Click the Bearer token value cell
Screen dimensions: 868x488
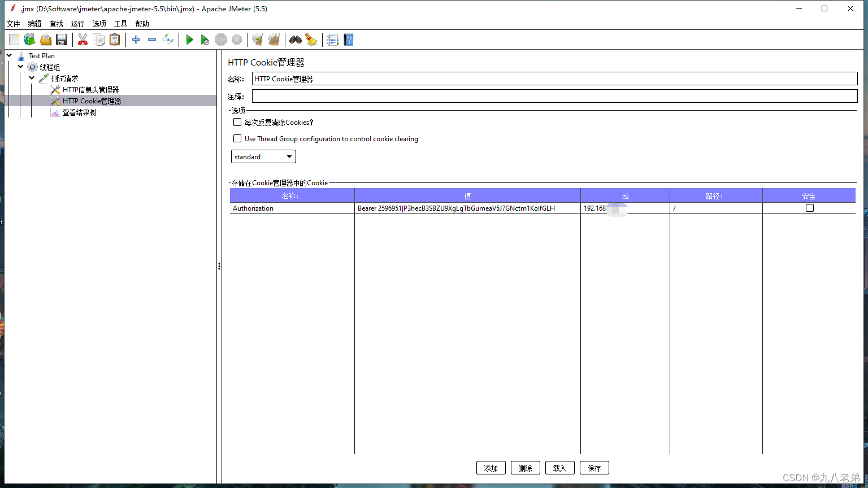coord(467,208)
